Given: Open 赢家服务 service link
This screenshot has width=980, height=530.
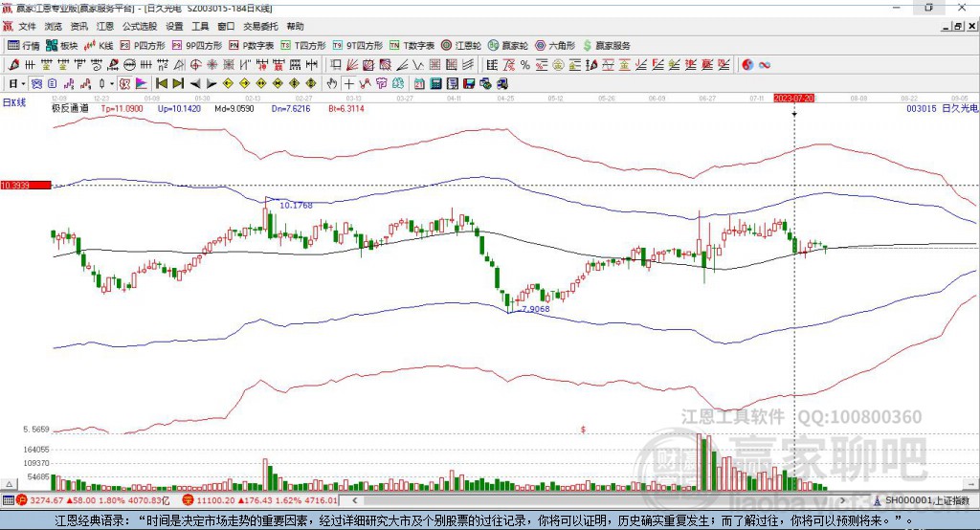Looking at the screenshot, I should pos(607,46).
